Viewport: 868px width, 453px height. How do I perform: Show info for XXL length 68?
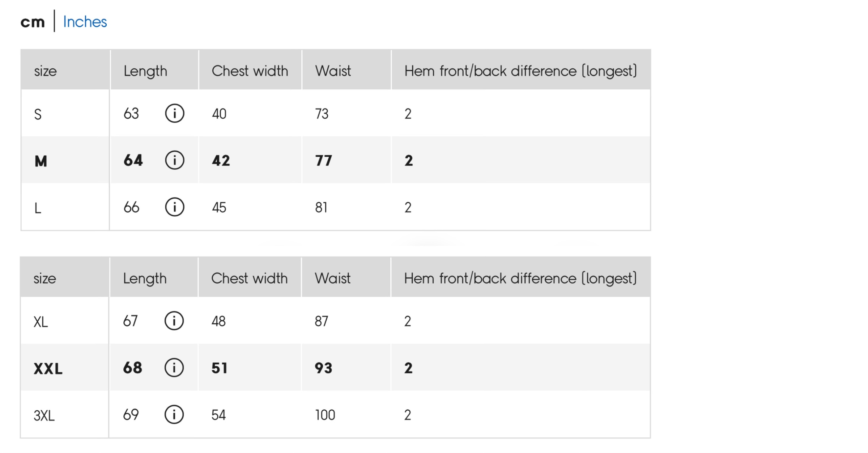coord(174,368)
